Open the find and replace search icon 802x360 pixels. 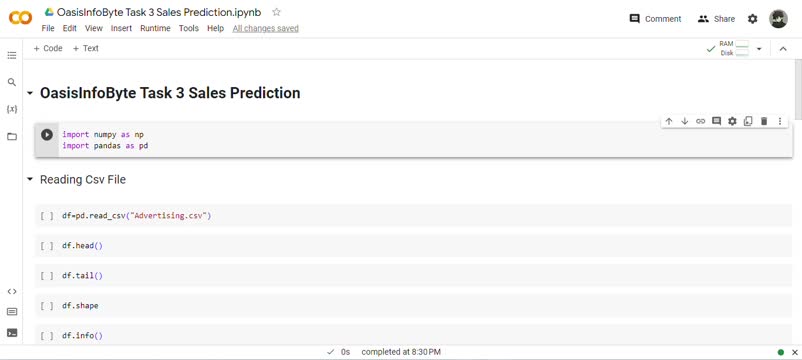[12, 82]
